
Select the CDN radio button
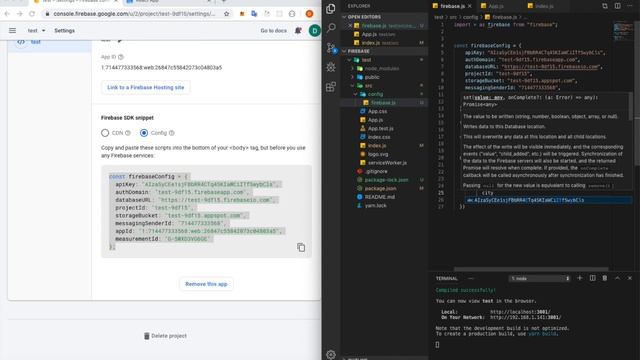pyautogui.click(x=105, y=133)
